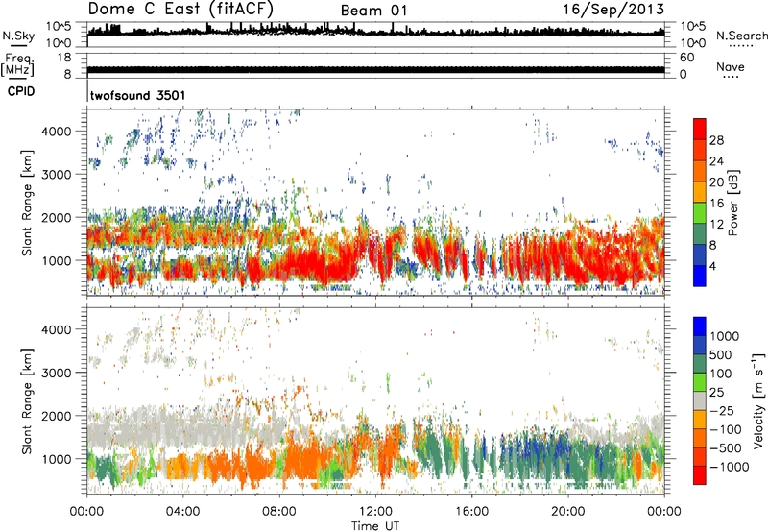Click the red top segment of Power colorbar
The height and width of the screenshot is (532, 768).
tap(700, 129)
